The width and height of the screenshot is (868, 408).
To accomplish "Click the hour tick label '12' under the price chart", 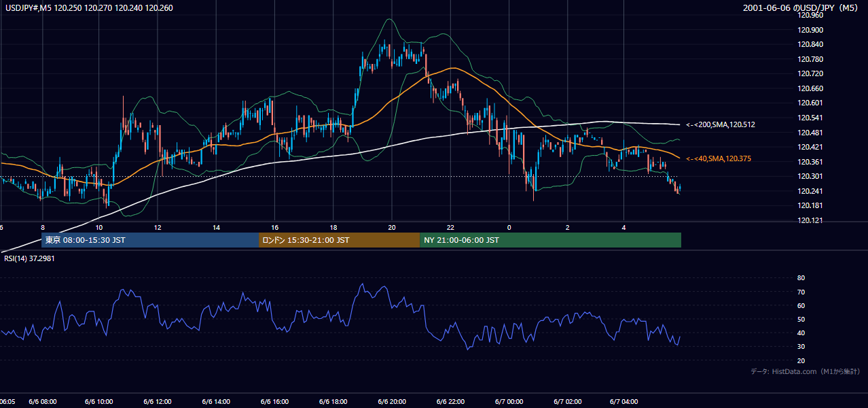I will click(x=158, y=227).
